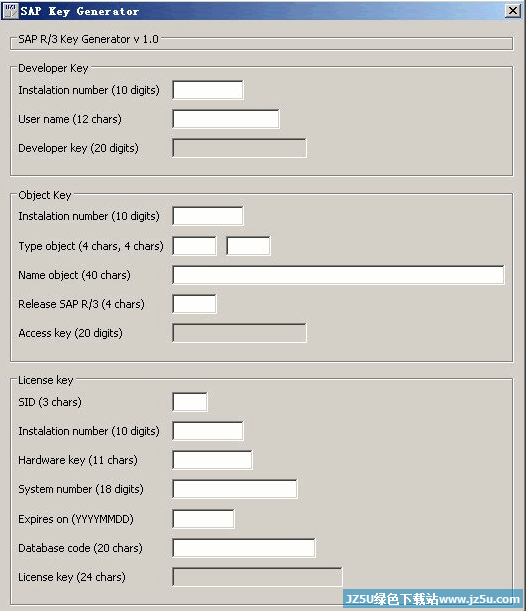Click the SAP R/3 Key Generator v 1.0 header

pos(88,39)
